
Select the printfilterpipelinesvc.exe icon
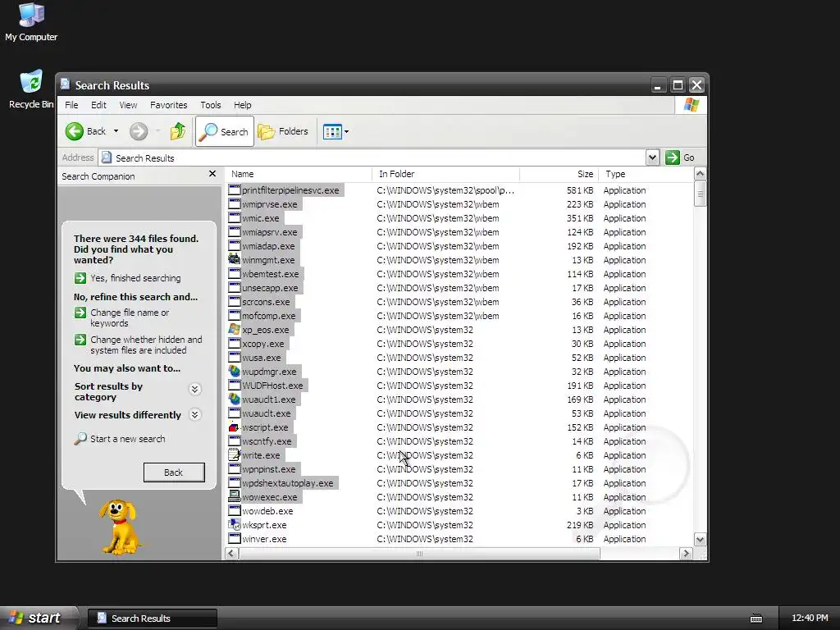click(234, 190)
